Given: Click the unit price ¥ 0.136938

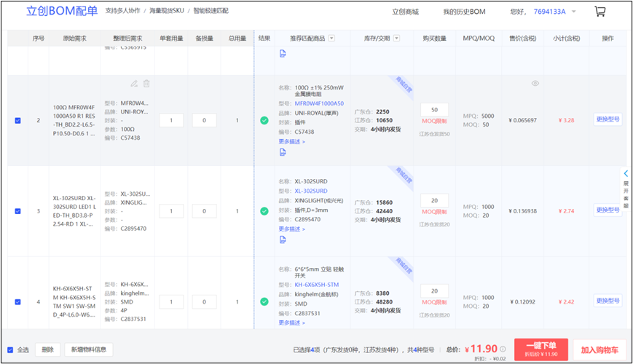Looking at the screenshot, I should coord(523,211).
